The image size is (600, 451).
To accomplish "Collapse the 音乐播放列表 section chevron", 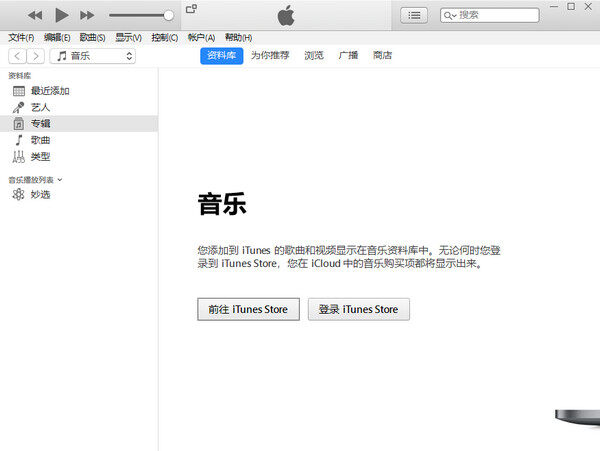I will point(60,180).
